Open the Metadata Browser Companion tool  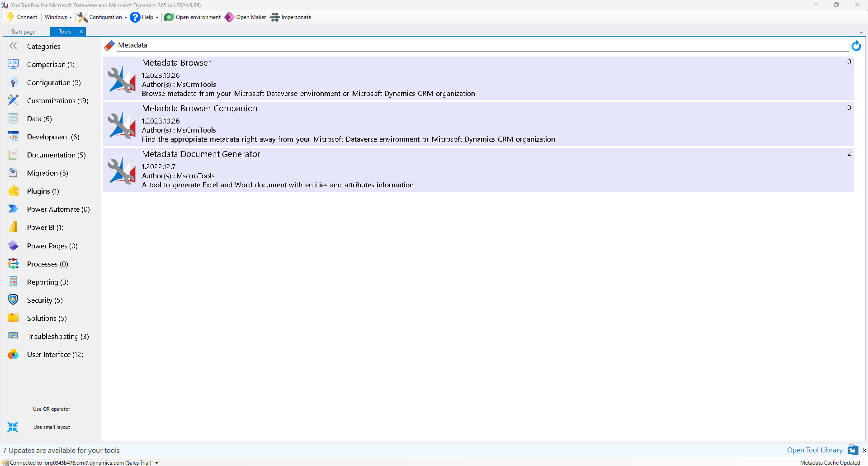tap(478, 124)
